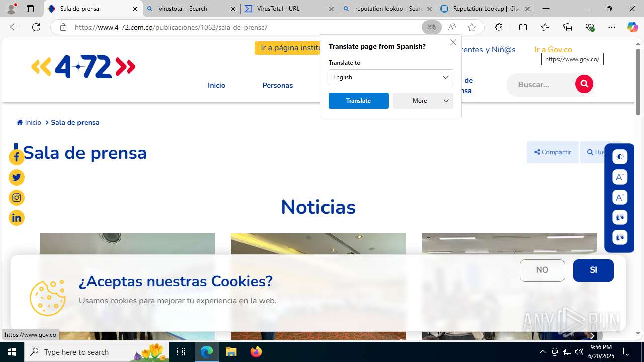644x362 pixels.
Task: Launch Firefox from taskbar
Action: pyautogui.click(x=256, y=352)
